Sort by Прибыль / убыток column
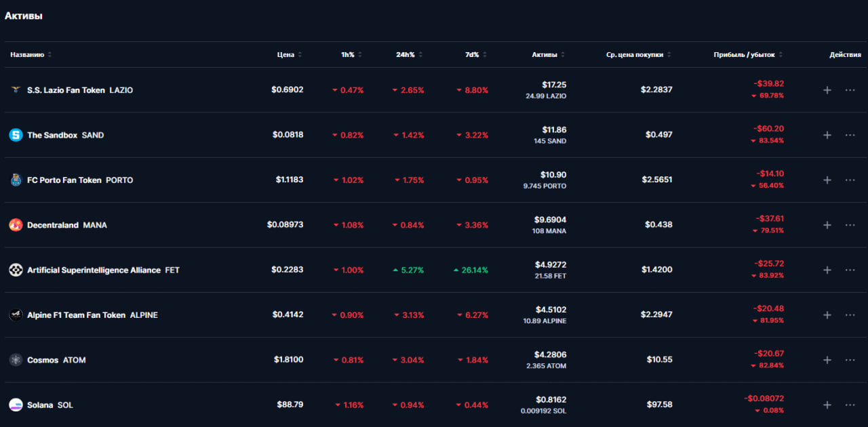 (x=748, y=54)
